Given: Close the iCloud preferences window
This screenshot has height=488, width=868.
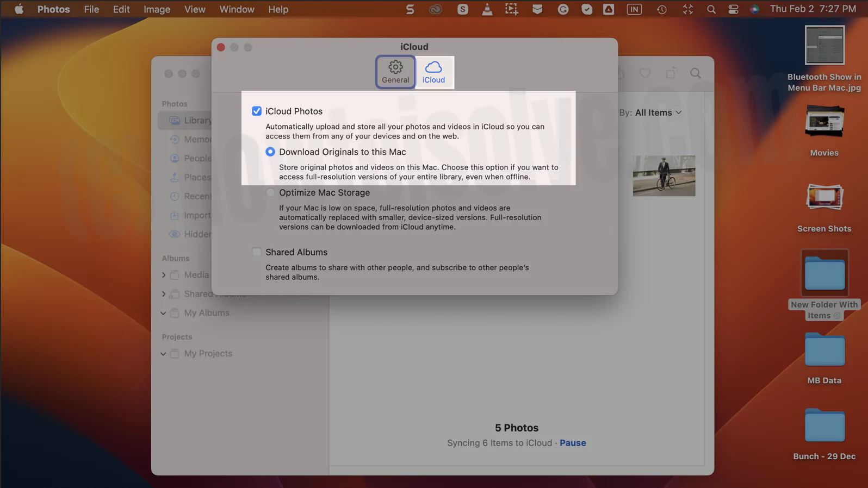Looking at the screenshot, I should pyautogui.click(x=221, y=47).
